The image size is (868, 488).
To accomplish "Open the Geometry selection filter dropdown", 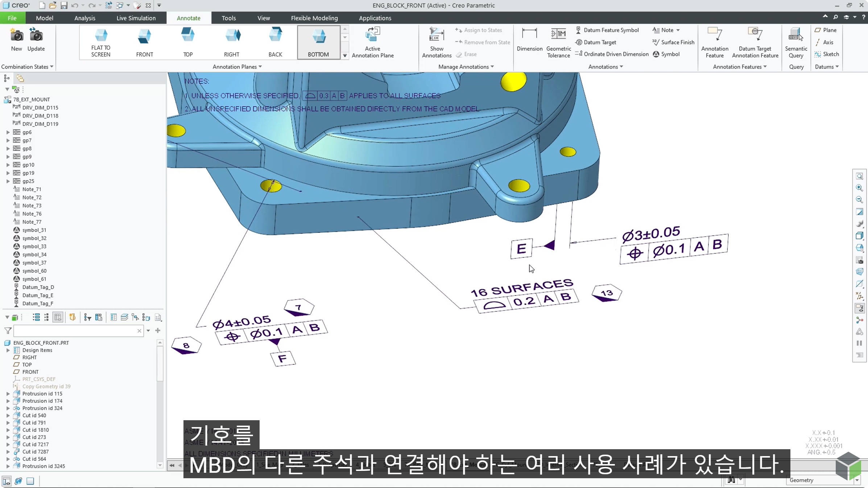I will pyautogui.click(x=857, y=480).
